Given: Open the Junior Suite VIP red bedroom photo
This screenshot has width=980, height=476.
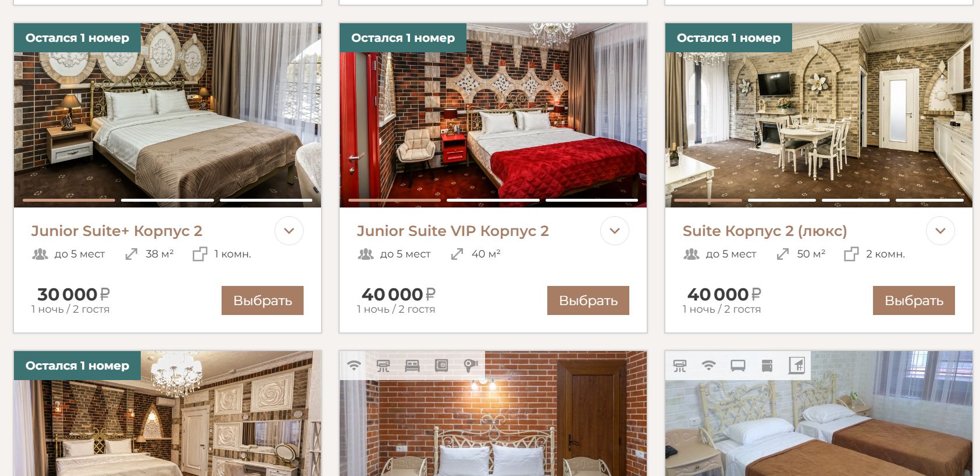Looking at the screenshot, I should 493,116.
